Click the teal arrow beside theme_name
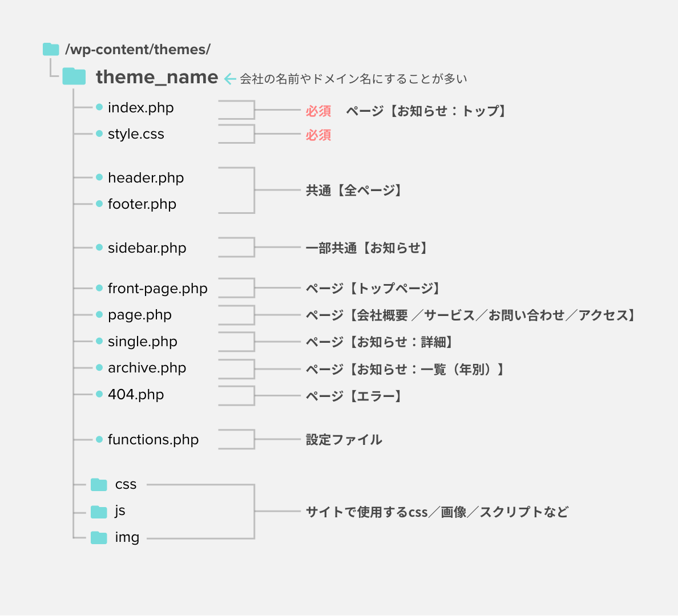 click(x=230, y=79)
